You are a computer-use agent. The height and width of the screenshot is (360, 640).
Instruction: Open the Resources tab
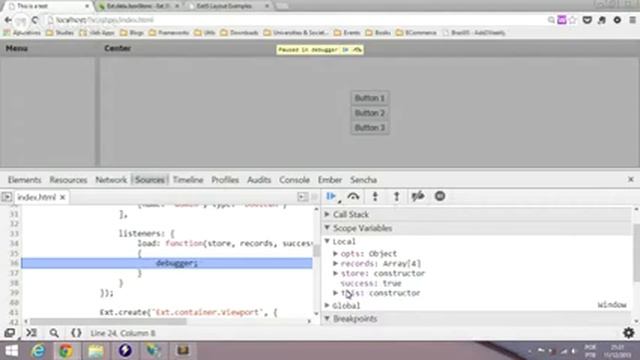68,180
